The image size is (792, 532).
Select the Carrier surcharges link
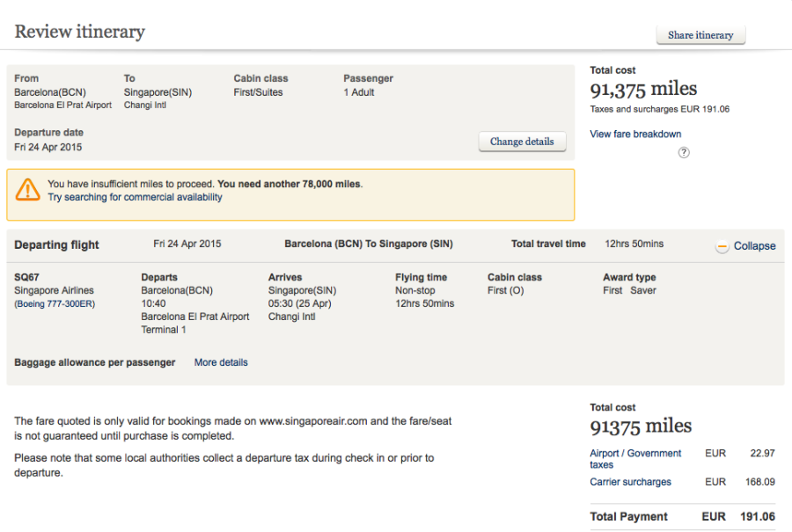(x=630, y=482)
